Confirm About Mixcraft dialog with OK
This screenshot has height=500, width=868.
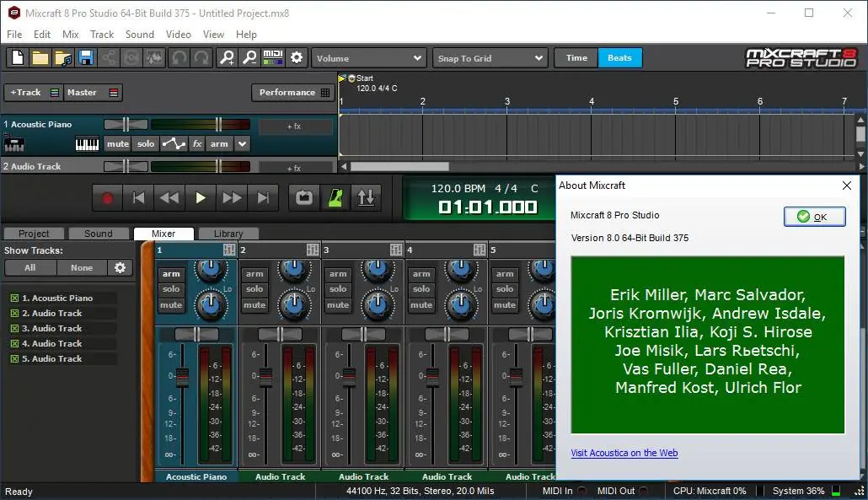(814, 217)
